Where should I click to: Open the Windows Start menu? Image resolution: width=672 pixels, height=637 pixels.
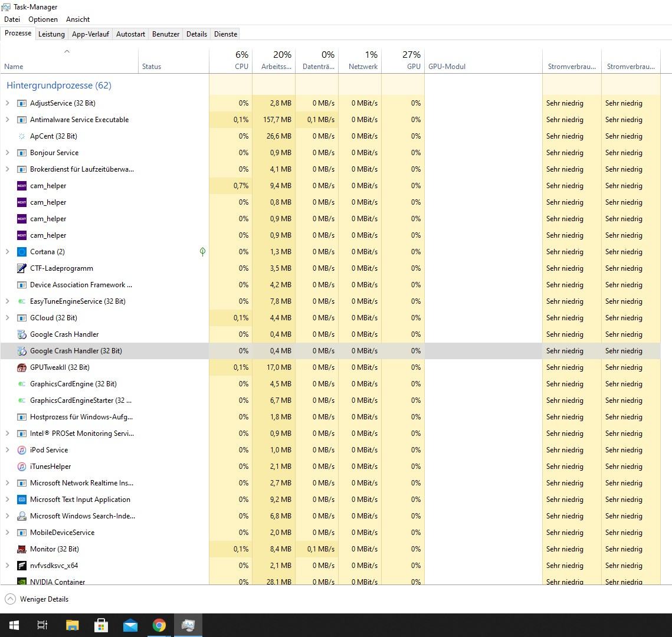[14, 625]
